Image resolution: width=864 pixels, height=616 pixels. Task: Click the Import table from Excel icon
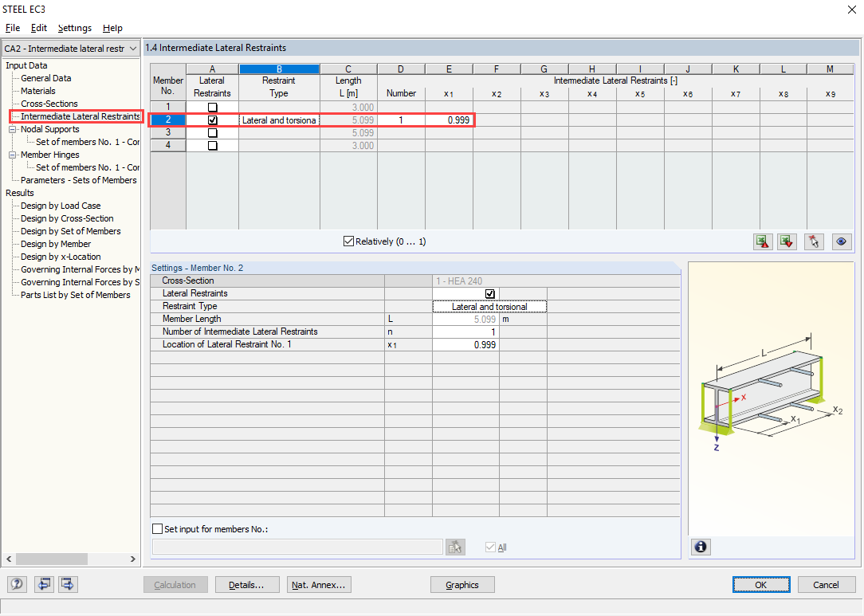pos(787,241)
